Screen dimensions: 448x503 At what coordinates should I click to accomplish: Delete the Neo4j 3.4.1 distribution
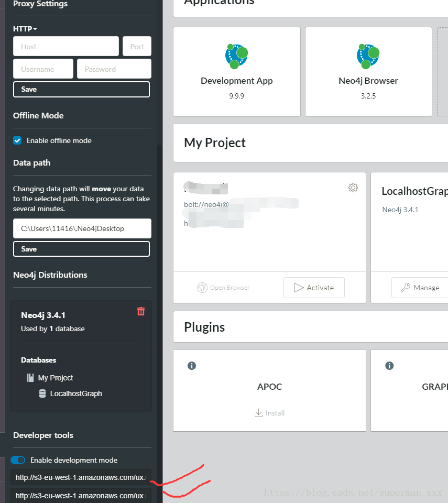pos(141,311)
